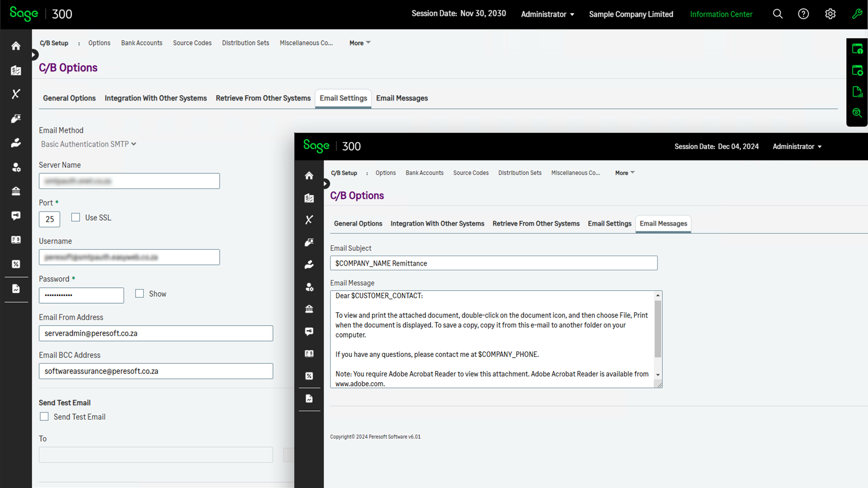Open the settings gear icon
This screenshot has width=868, height=488.
tap(830, 14)
